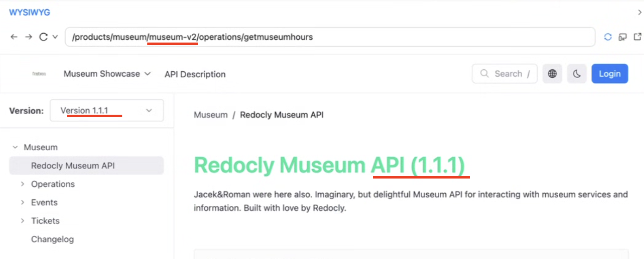Open the Museum Showcase dropdown menu
The height and width of the screenshot is (259, 644).
coord(107,74)
